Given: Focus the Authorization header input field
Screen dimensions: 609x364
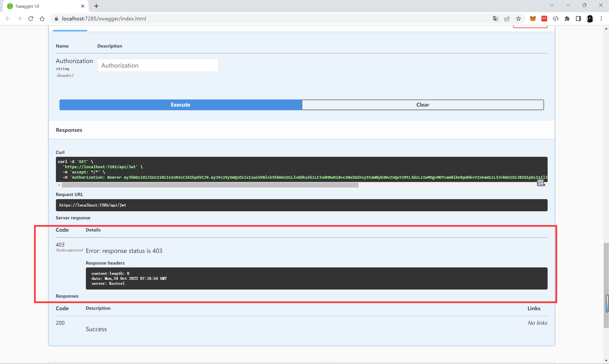Looking at the screenshot, I should tap(158, 65).
